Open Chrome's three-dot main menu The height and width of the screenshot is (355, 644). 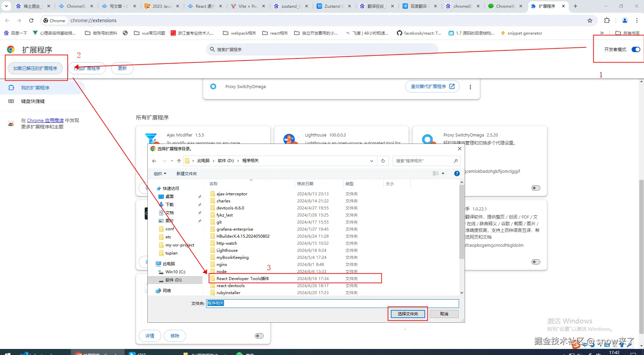(637, 21)
